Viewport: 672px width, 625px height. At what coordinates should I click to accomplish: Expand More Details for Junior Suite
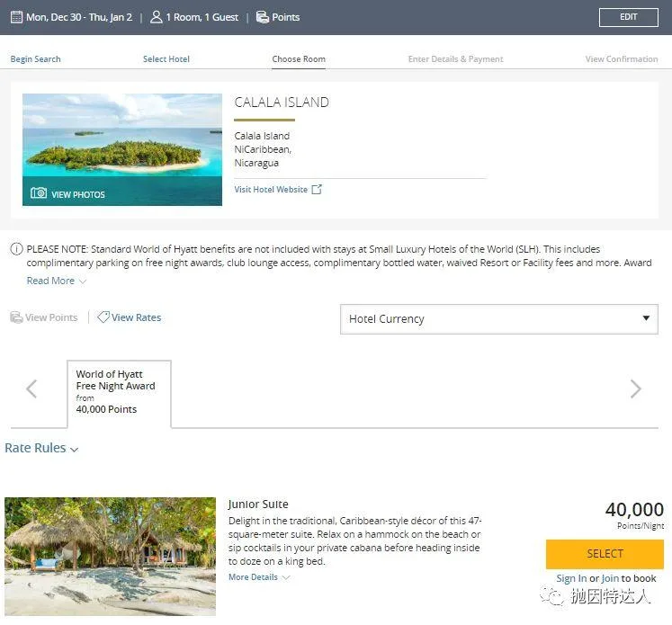pyautogui.click(x=259, y=577)
